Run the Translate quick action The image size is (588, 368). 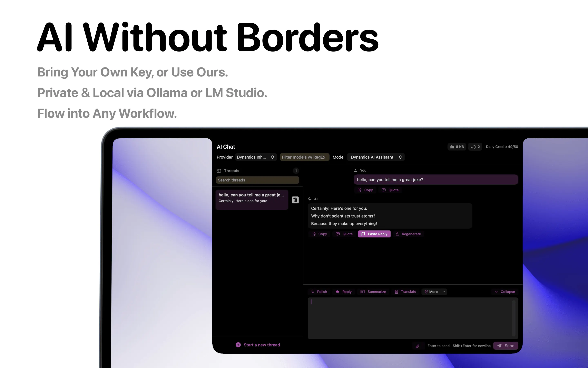405,292
